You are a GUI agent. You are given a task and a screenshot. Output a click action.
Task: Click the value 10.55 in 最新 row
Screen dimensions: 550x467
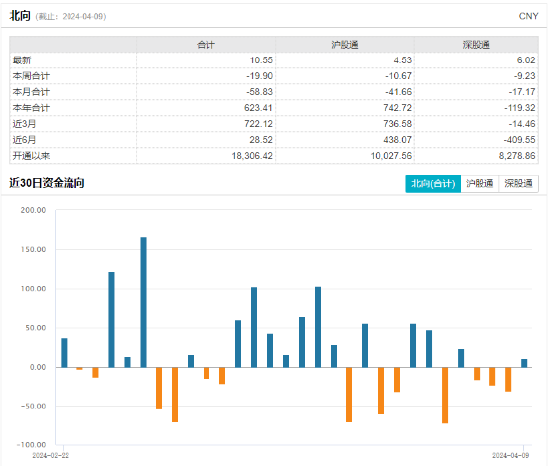[261, 60]
